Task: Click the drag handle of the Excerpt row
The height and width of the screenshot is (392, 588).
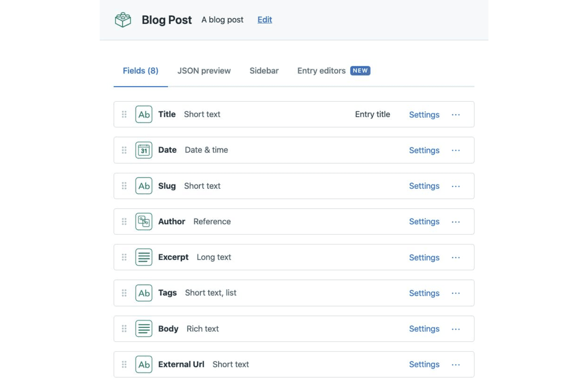Action: (124, 257)
